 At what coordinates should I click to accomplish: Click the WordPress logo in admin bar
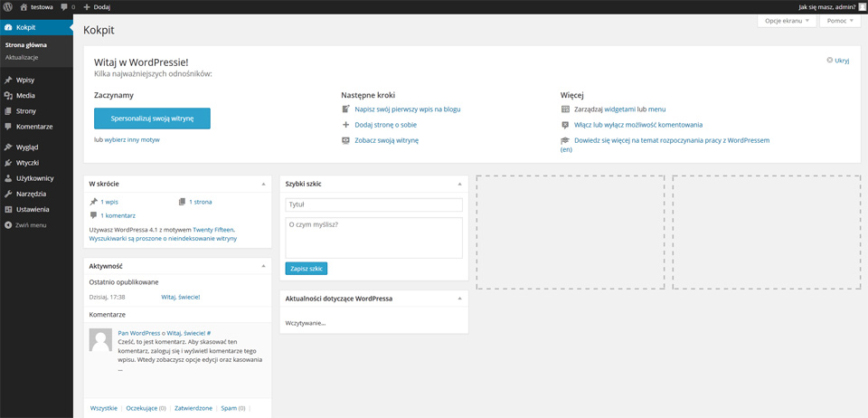coord(8,6)
